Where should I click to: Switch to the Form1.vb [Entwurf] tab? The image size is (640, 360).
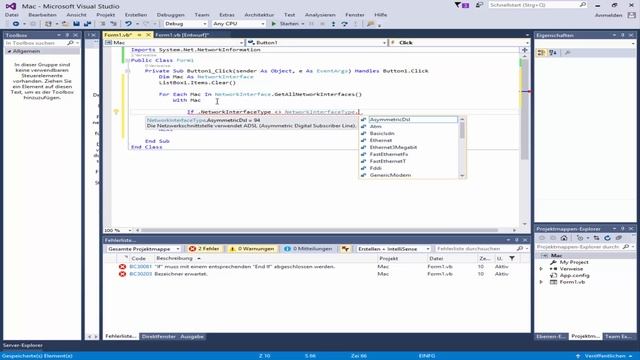(x=182, y=35)
